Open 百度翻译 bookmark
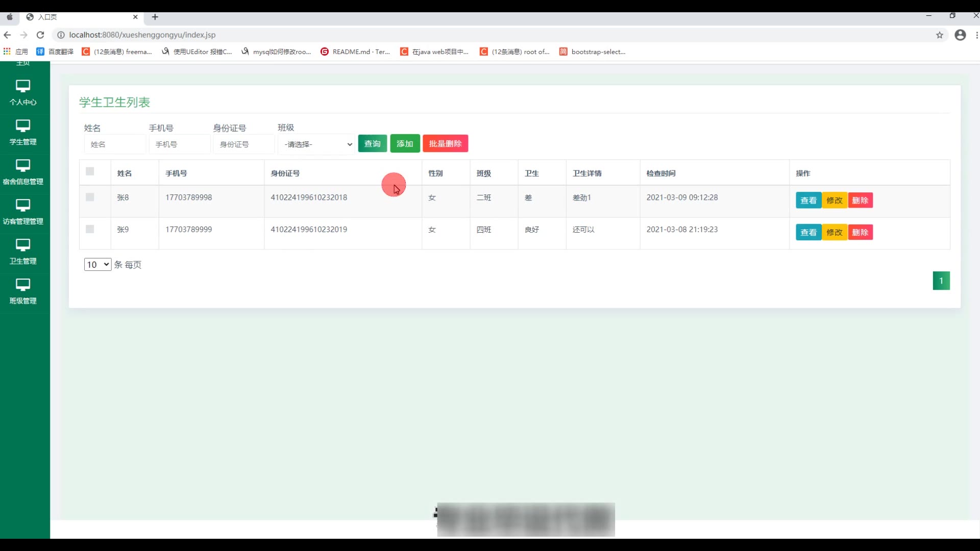The image size is (980, 551). (55, 52)
